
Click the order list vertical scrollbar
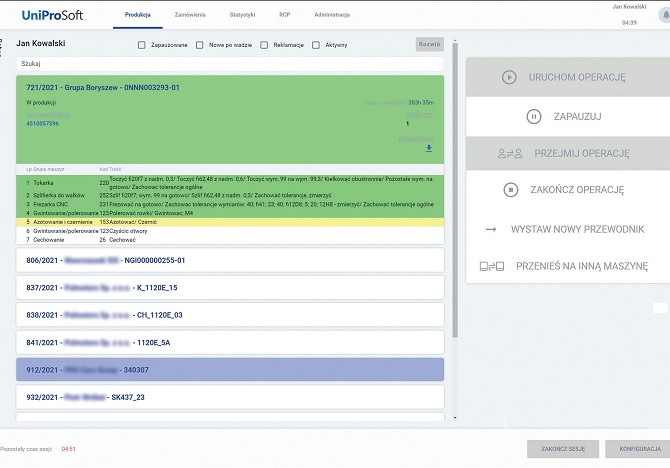coord(455,200)
